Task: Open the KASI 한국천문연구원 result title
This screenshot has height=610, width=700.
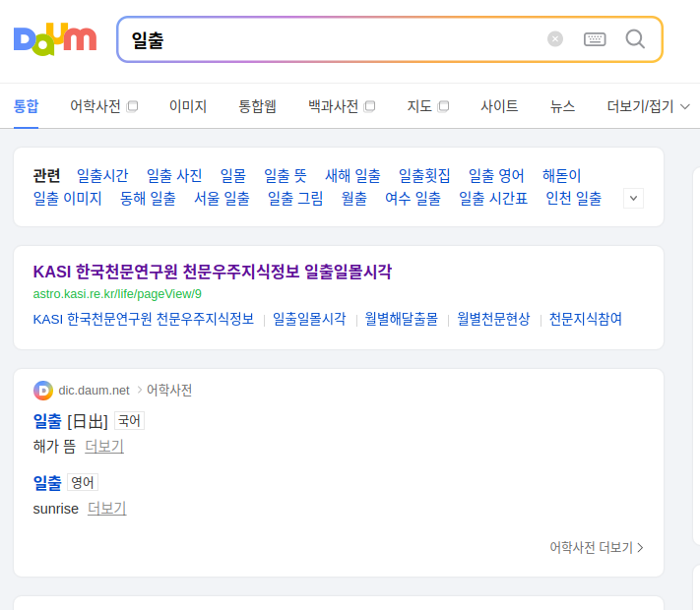Action: tap(213, 272)
